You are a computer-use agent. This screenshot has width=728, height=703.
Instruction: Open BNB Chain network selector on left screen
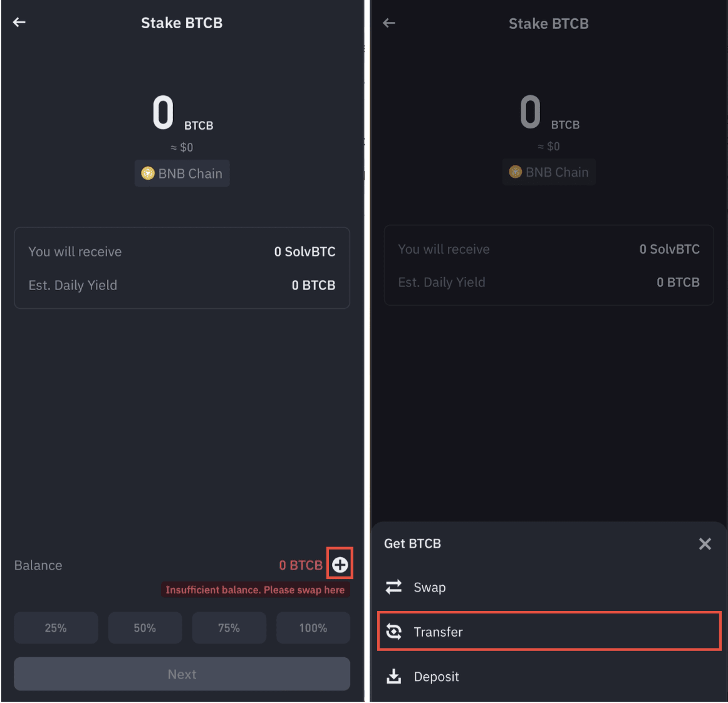click(x=182, y=173)
